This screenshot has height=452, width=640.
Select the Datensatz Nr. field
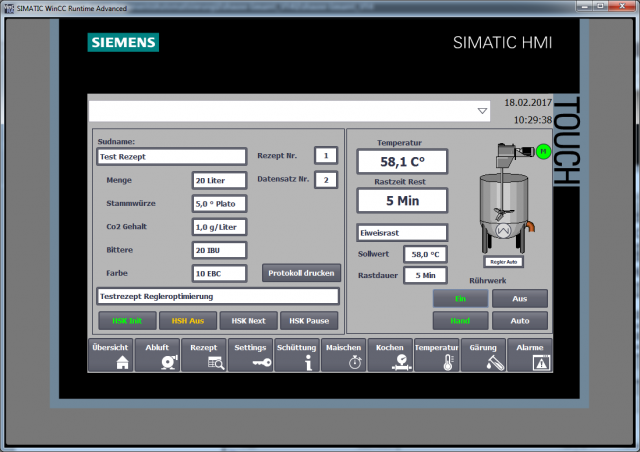pos(326,180)
